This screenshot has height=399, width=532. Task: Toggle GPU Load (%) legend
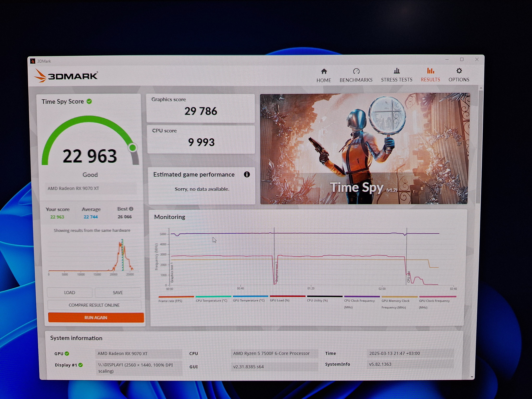[x=287, y=298]
